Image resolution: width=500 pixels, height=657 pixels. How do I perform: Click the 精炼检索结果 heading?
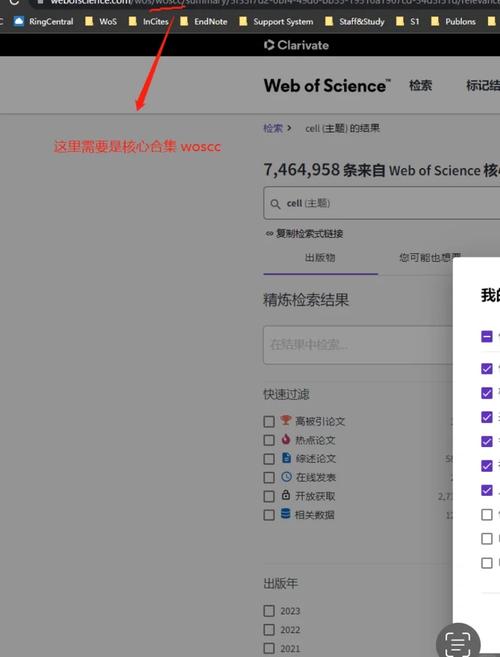point(306,300)
